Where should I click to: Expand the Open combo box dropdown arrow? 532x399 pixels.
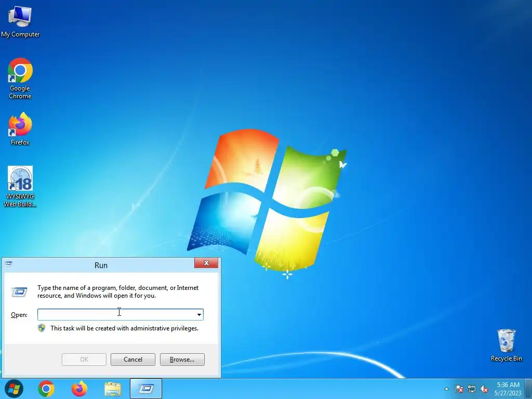click(x=199, y=314)
